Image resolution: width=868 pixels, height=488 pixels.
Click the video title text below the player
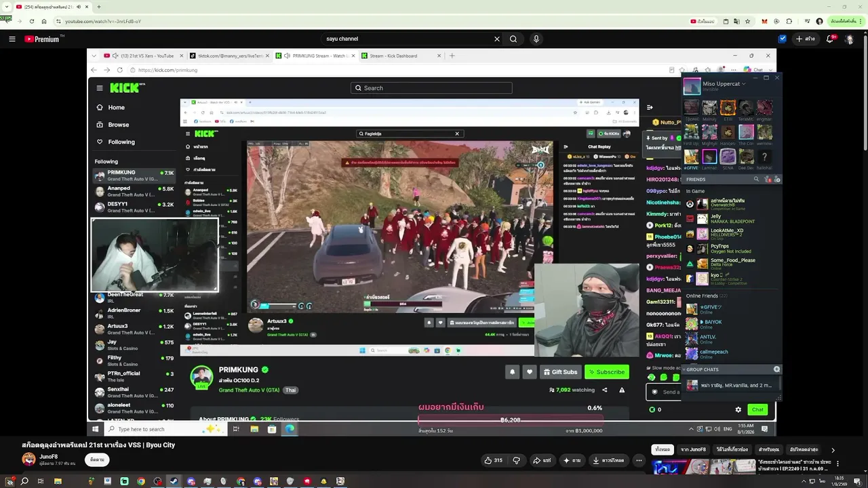point(98,445)
